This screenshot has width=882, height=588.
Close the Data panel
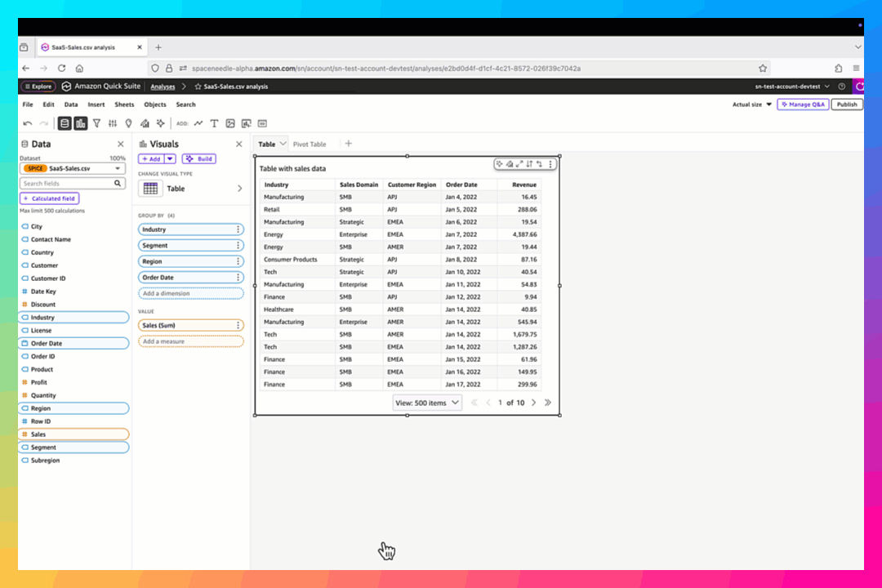tap(120, 144)
